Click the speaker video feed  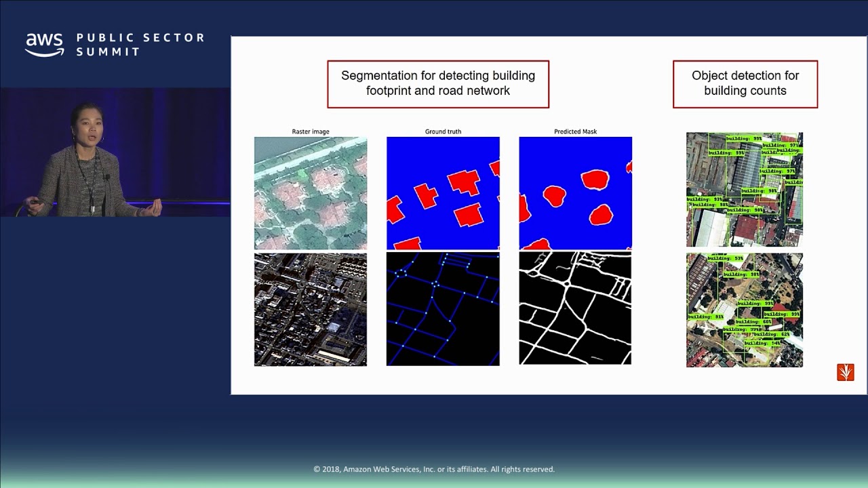115,152
